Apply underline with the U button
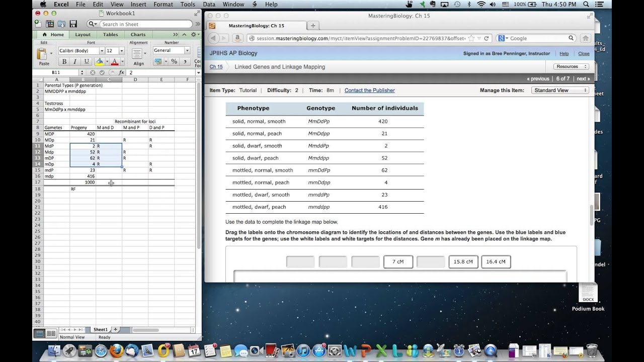The width and height of the screenshot is (644, 362). point(87,62)
